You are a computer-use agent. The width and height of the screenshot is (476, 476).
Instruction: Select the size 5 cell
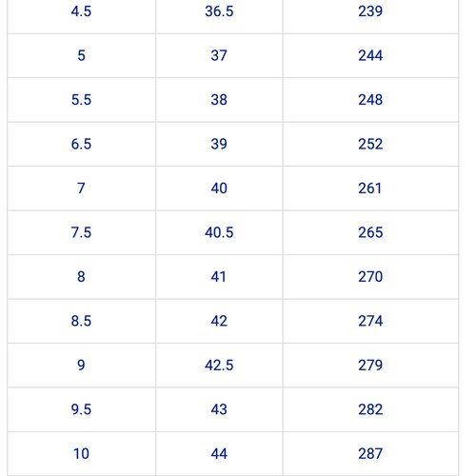coord(81,55)
